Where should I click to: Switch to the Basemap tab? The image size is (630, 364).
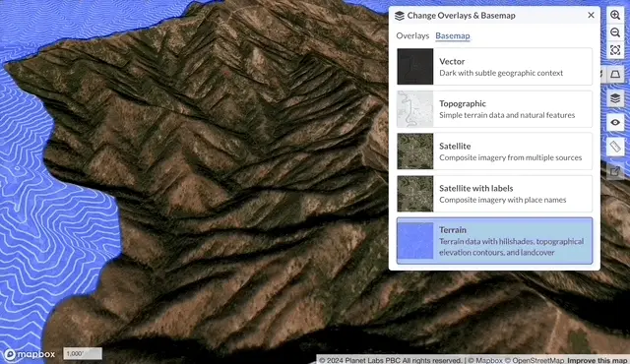(453, 35)
